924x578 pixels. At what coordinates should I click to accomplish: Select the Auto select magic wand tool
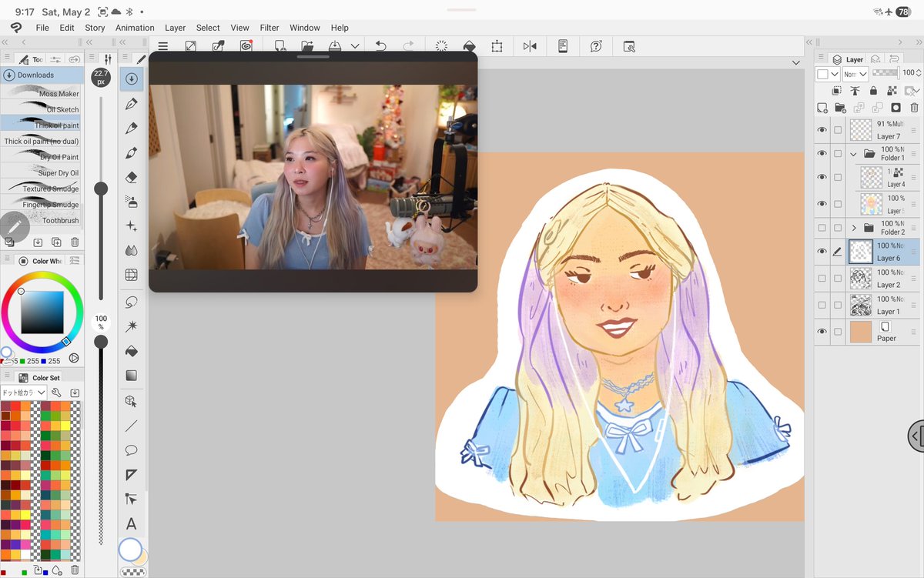coord(131,326)
